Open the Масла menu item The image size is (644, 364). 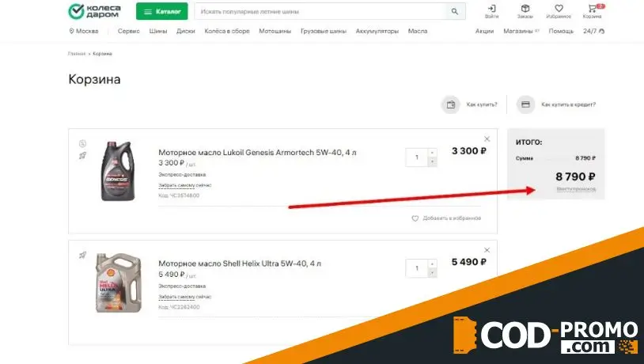point(418,31)
